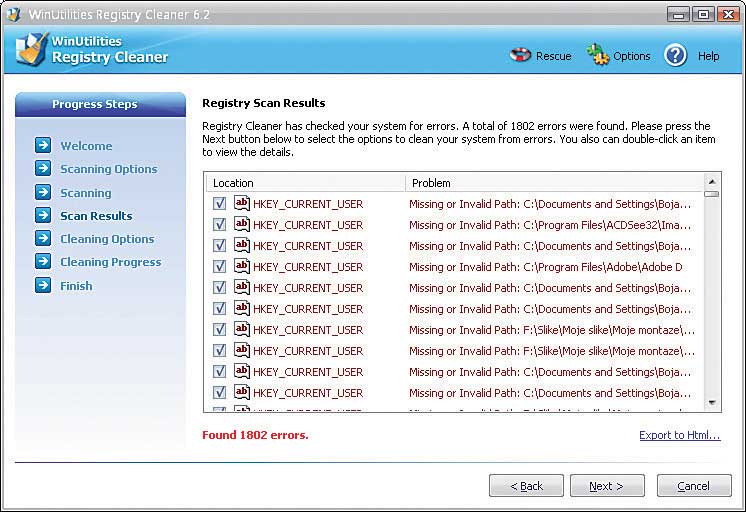This screenshot has height=512, width=746.
Task: Open Help via the question mark icon
Action: pyautogui.click(x=675, y=55)
